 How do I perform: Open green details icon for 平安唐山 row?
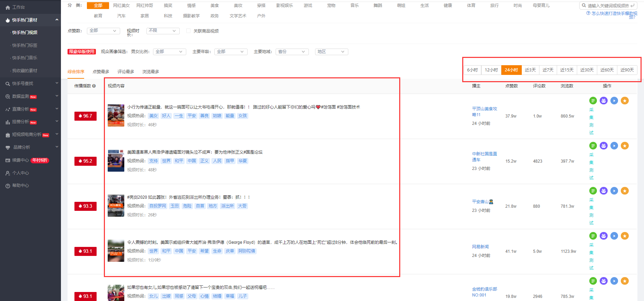(x=593, y=191)
